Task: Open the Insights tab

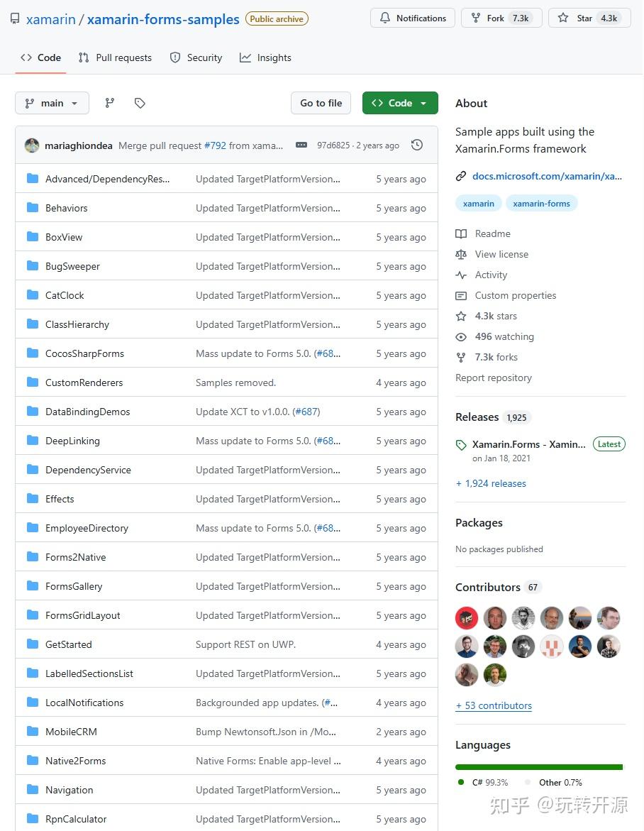Action: [x=265, y=57]
